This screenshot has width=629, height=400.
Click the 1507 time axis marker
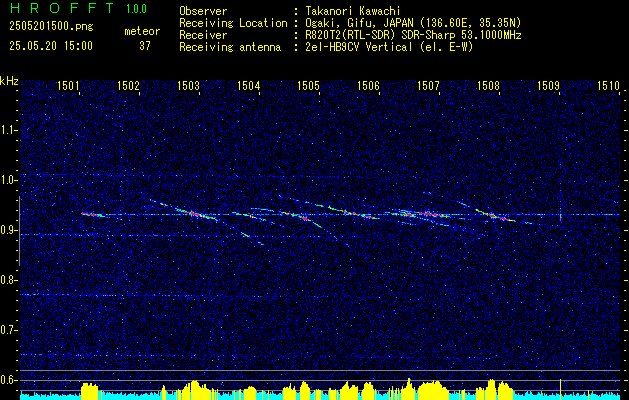tap(428, 85)
